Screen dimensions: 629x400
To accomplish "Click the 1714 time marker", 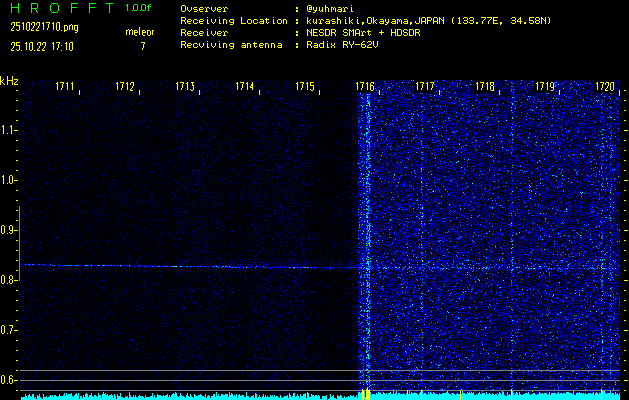I will 245,86.
